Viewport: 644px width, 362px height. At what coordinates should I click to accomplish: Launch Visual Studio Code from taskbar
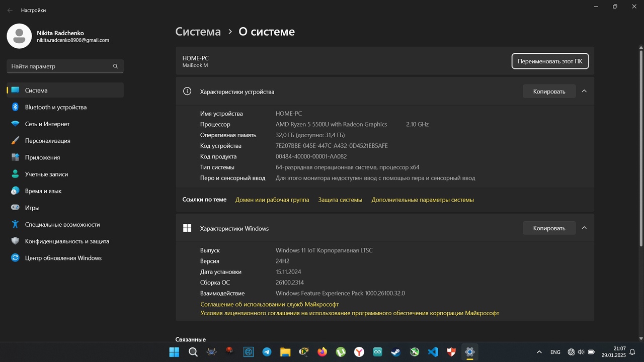433,352
